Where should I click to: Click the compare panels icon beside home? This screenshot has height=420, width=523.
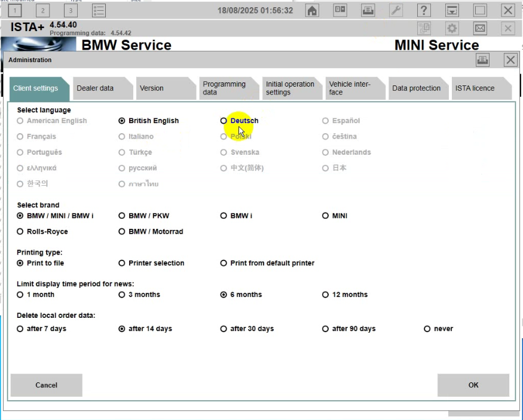coord(340,11)
